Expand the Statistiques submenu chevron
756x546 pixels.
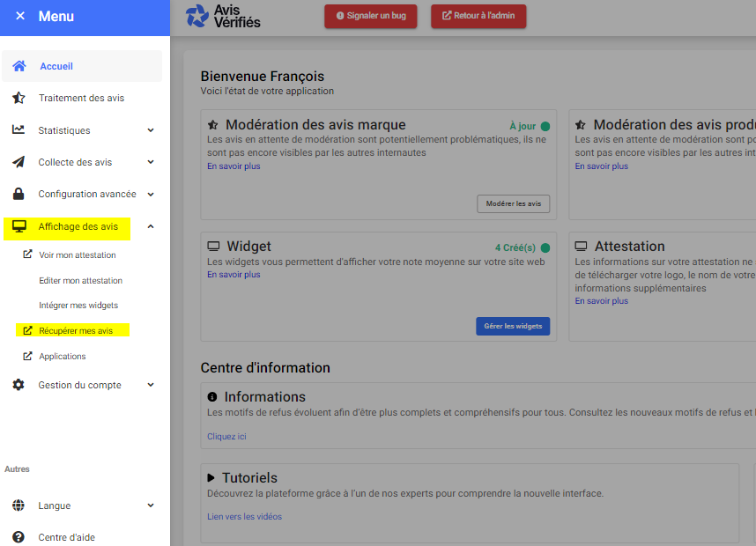coord(151,130)
